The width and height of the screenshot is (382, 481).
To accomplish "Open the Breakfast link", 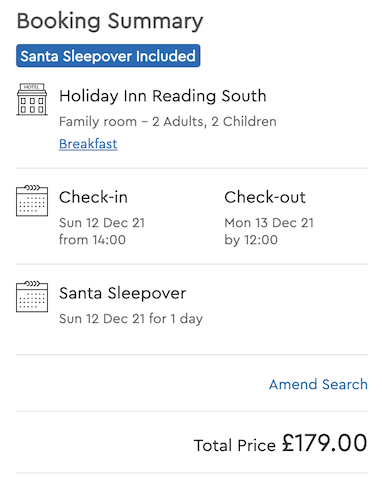I will coord(88,144).
